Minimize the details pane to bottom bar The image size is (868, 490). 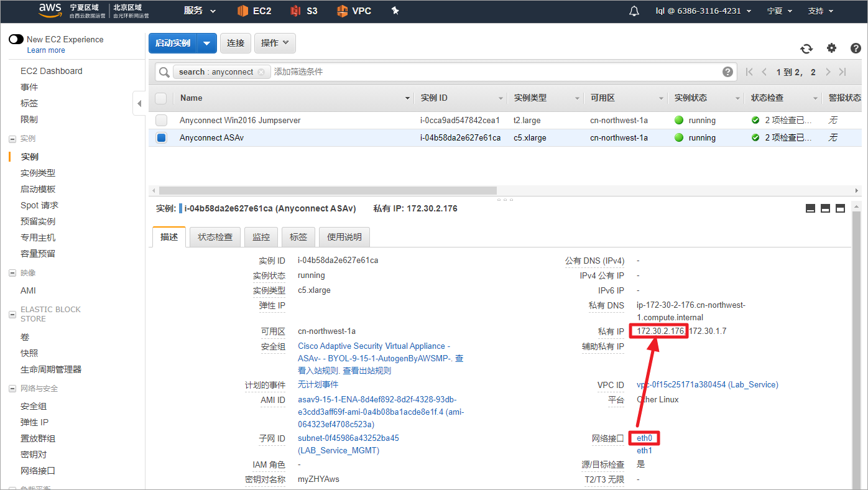point(810,209)
